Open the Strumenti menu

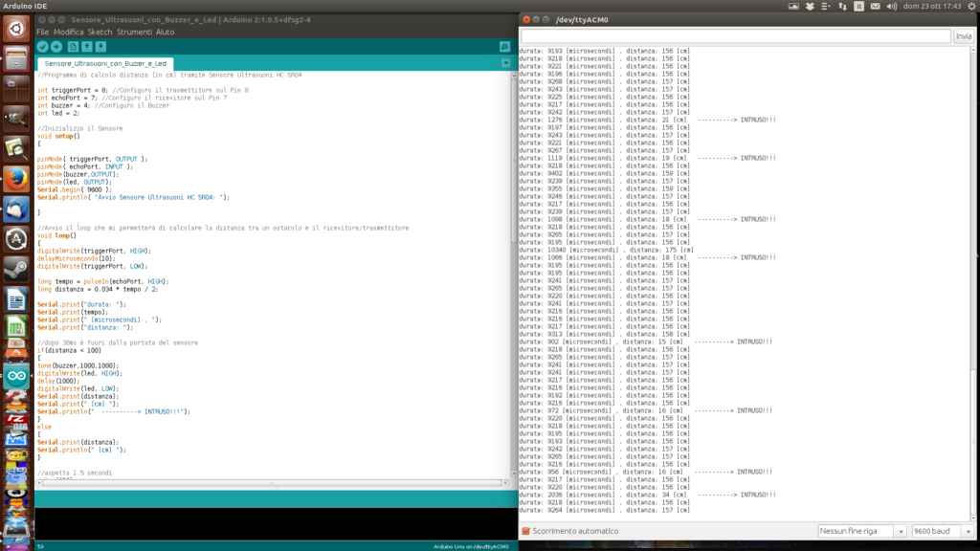click(x=134, y=32)
